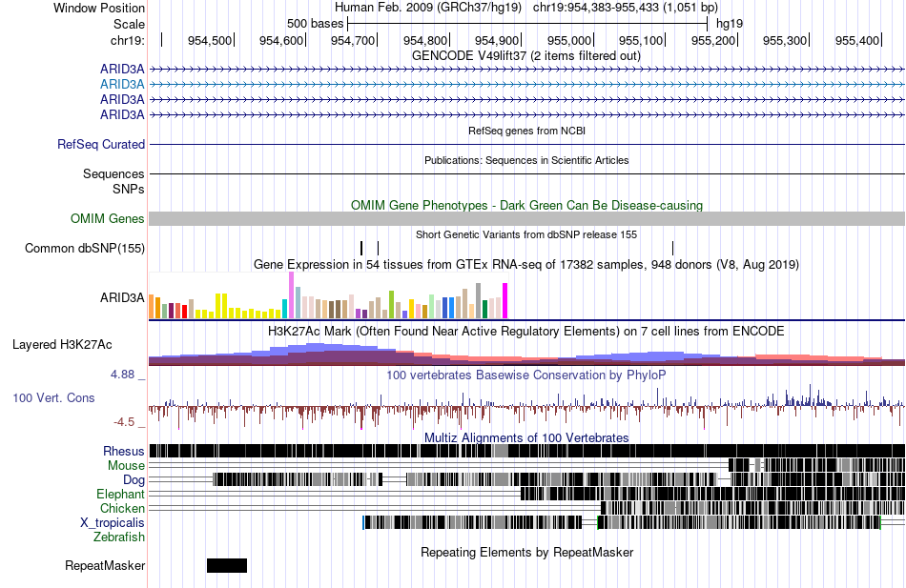Click the tall gray GTEx expression bar
The height and width of the screenshot is (588, 906).
click(x=479, y=300)
